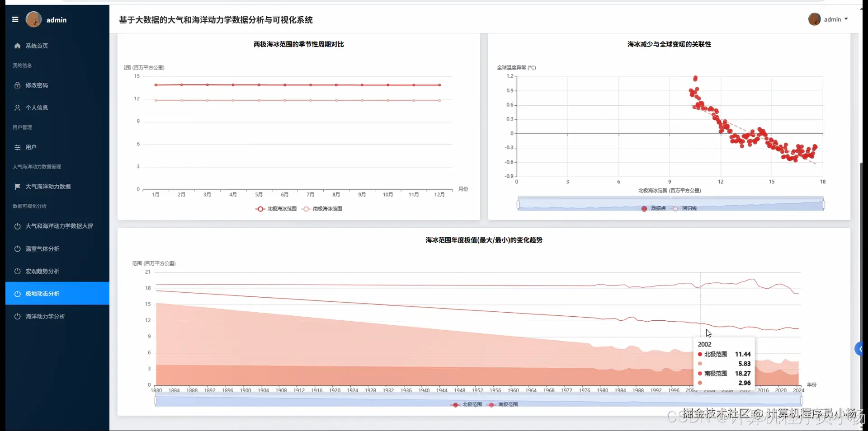Screen dimensions: 868x431
Task: Open 大气和海洋动力学数据大屏
Action: pos(57,226)
